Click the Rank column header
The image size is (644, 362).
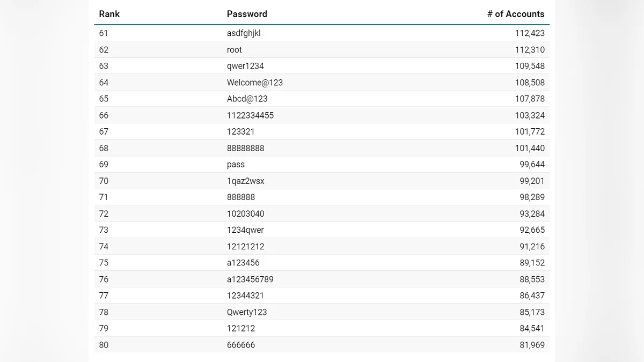tap(109, 14)
